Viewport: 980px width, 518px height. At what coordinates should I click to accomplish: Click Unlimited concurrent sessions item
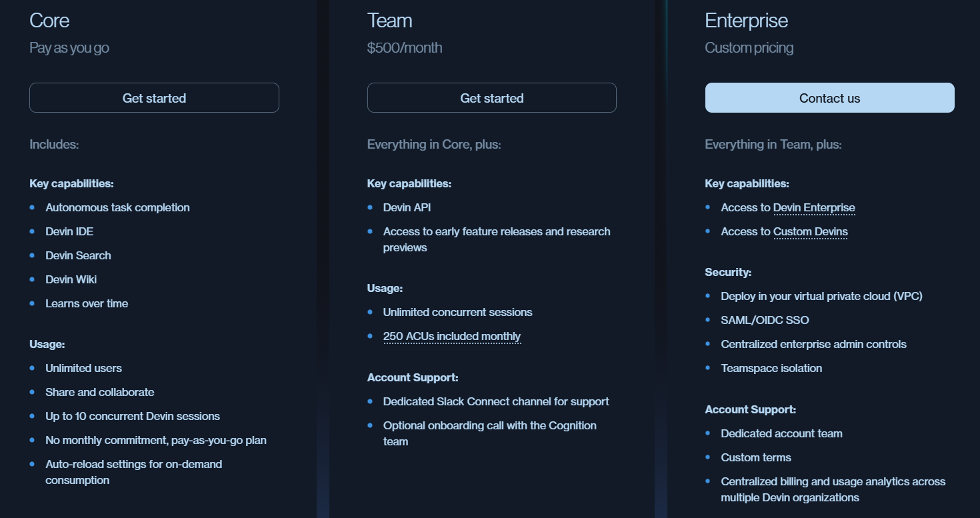458,312
